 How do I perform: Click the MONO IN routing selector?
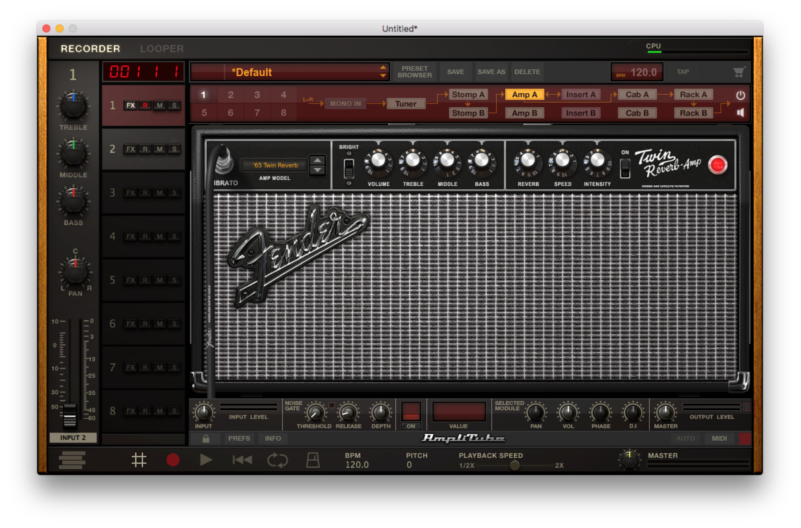pyautogui.click(x=345, y=104)
